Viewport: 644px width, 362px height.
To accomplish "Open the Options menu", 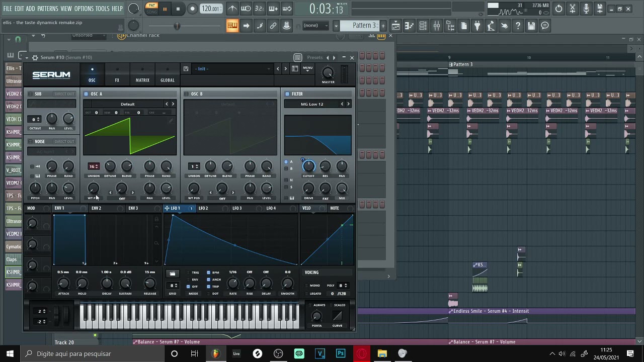I will pyautogui.click(x=84, y=9).
